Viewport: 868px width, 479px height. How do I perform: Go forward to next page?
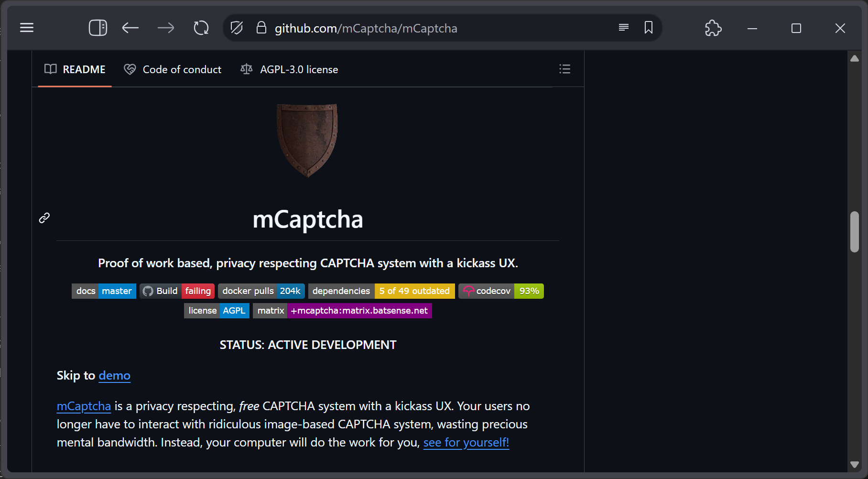coord(166,28)
